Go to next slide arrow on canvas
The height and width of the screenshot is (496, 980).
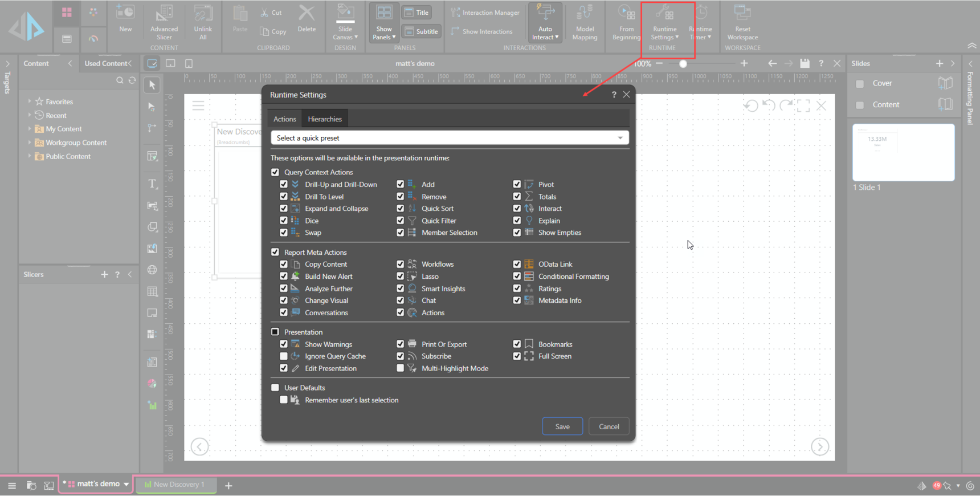pos(820,446)
